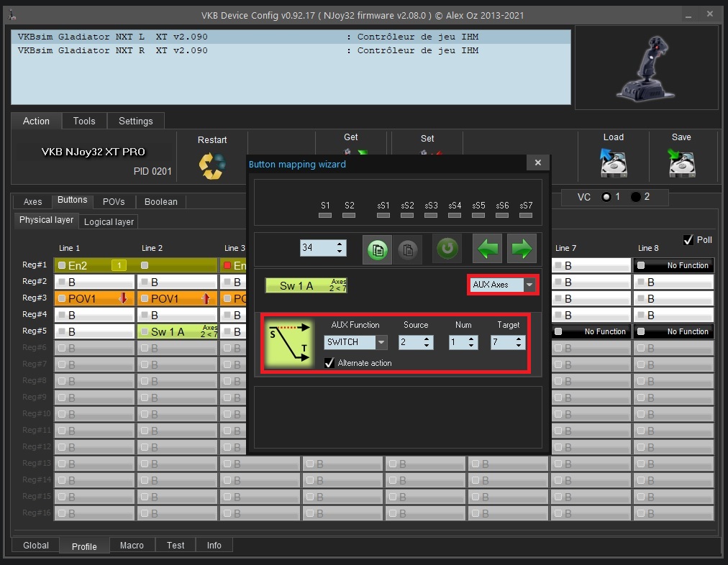Click the SWITCH function S-T diagram icon
Screen dimensions: 728x565
[290, 343]
